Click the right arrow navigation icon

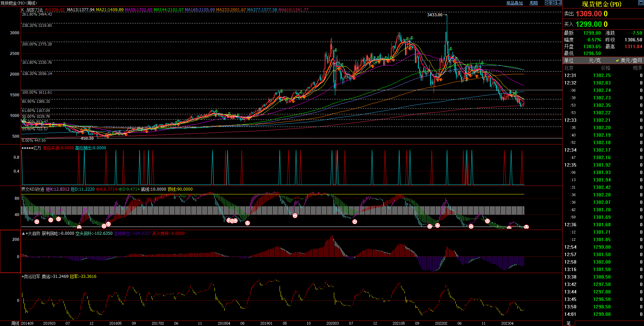553,3
